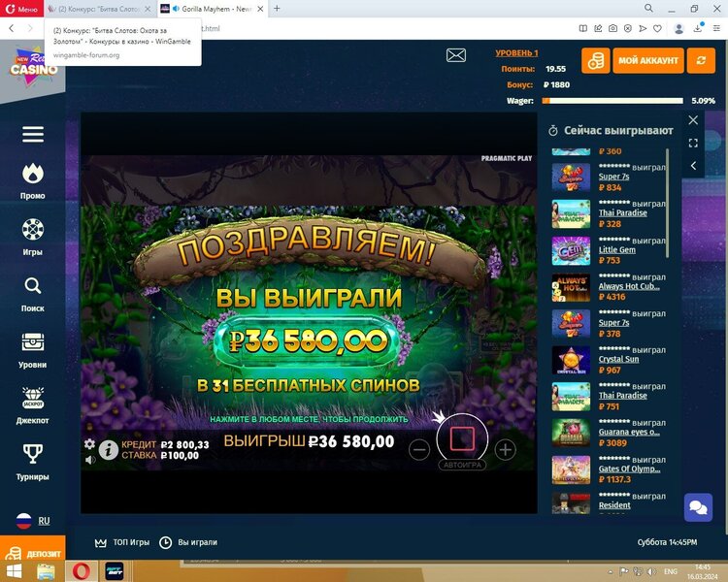Click the Уровень 1 link

[x=516, y=53]
